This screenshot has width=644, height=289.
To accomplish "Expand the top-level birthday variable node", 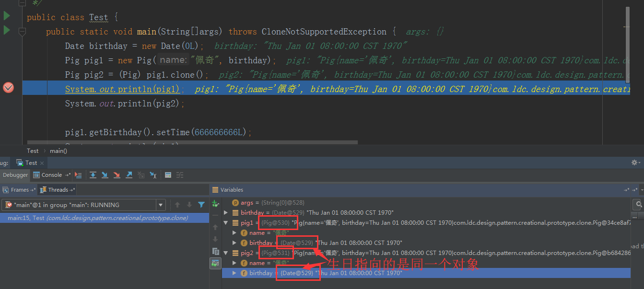I will point(226,212).
